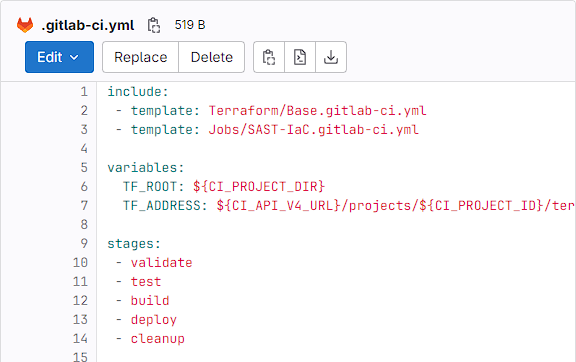Click the 'include:' keyword

point(138,92)
